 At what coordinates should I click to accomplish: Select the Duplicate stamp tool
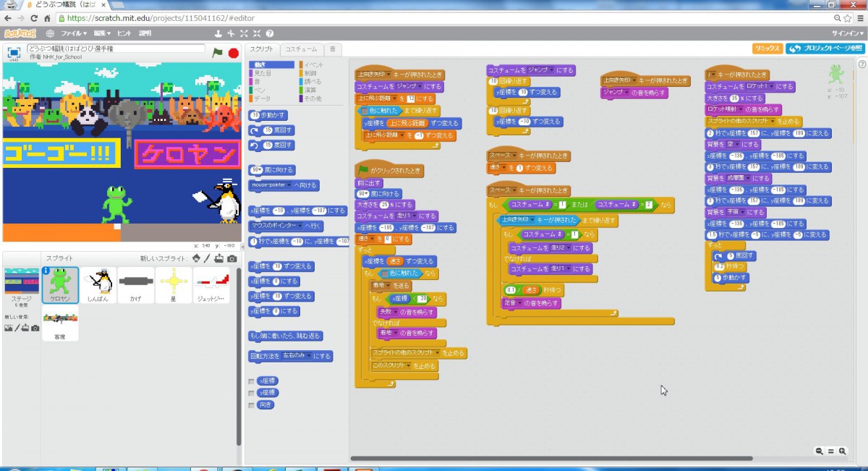[218, 33]
